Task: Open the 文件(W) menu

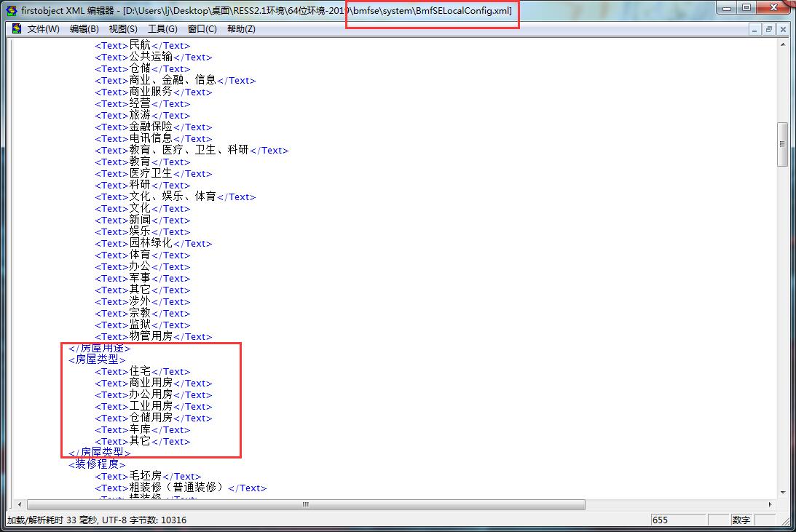Action: tap(43, 29)
